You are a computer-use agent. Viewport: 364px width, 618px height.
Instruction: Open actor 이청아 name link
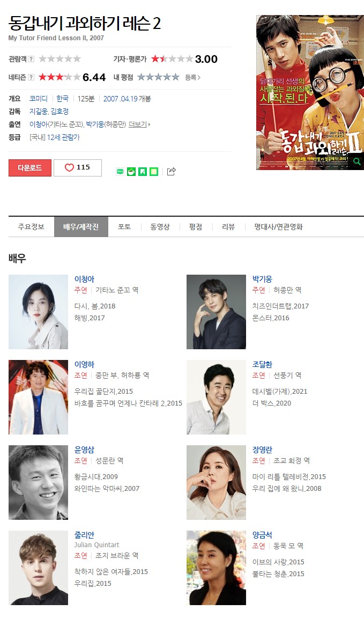click(85, 279)
